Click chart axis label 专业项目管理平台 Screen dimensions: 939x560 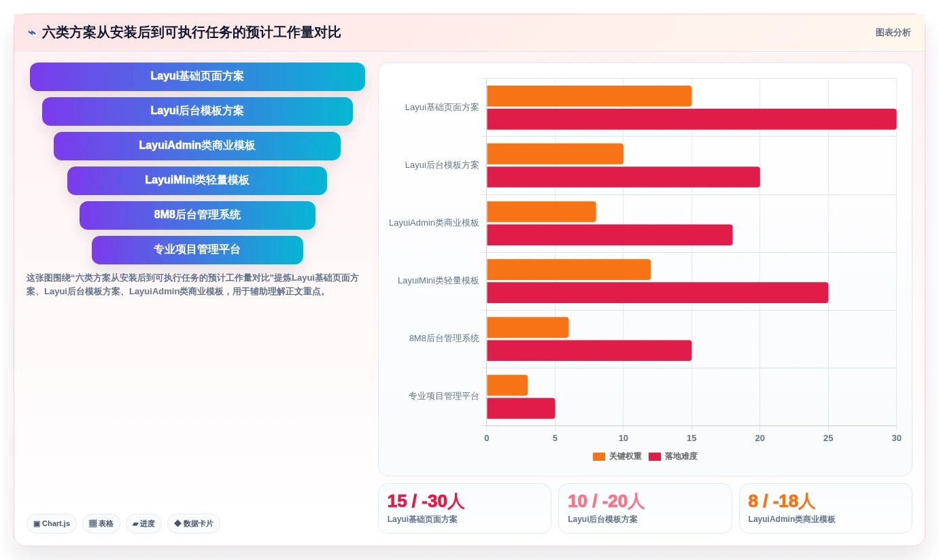click(x=444, y=396)
